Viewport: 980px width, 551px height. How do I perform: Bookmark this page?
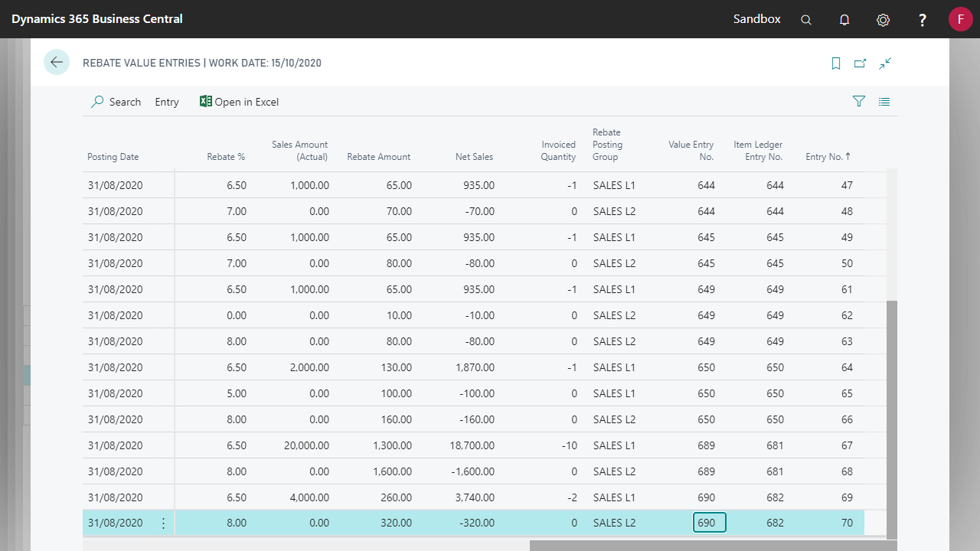[x=836, y=64]
